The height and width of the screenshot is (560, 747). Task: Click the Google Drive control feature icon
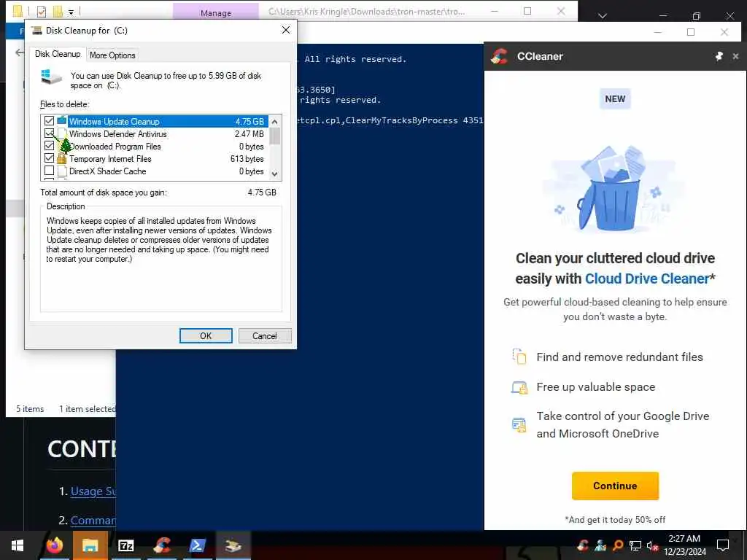click(x=519, y=424)
